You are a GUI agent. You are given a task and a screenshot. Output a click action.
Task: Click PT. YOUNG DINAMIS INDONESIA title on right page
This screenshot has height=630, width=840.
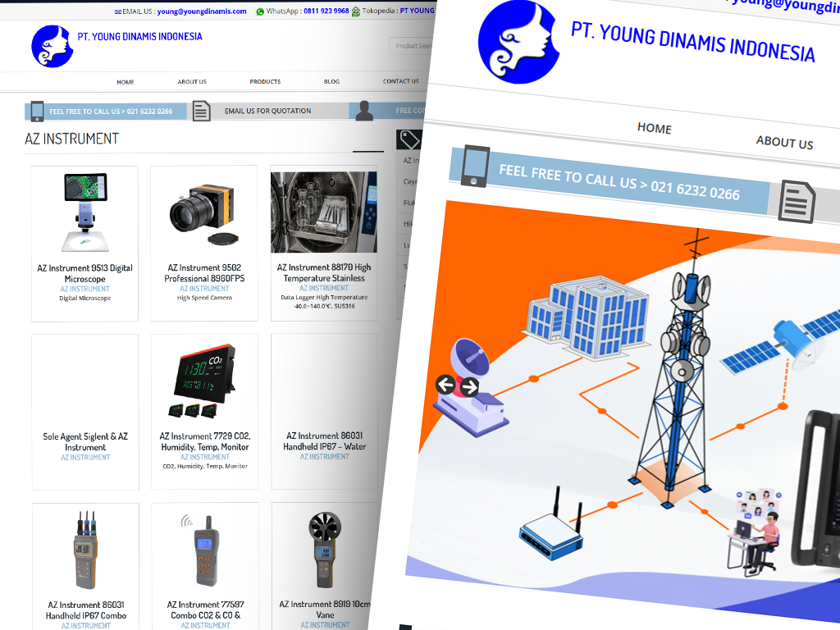(x=692, y=42)
